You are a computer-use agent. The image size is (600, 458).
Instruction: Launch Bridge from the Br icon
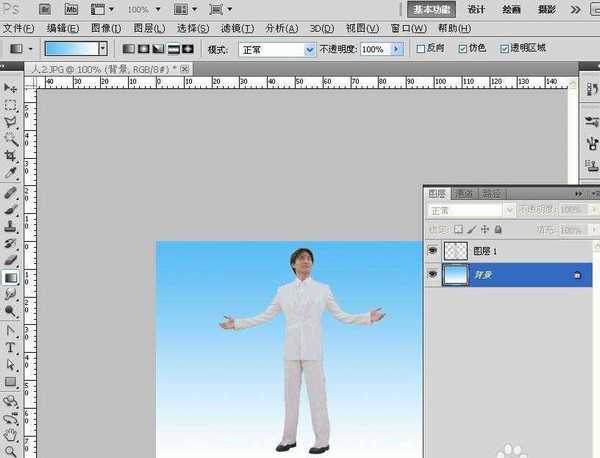[46, 9]
